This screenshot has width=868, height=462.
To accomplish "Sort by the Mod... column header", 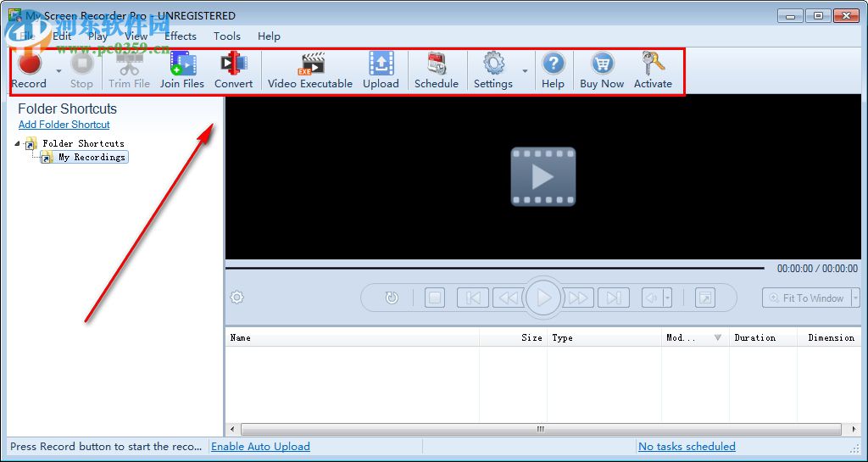I will (x=695, y=337).
